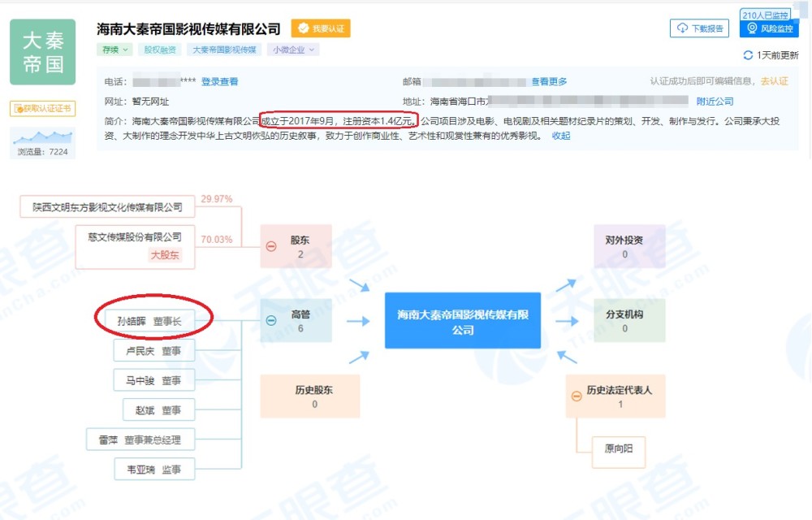
Task: Collapse the 股东 node minus icon
Action: point(271,246)
